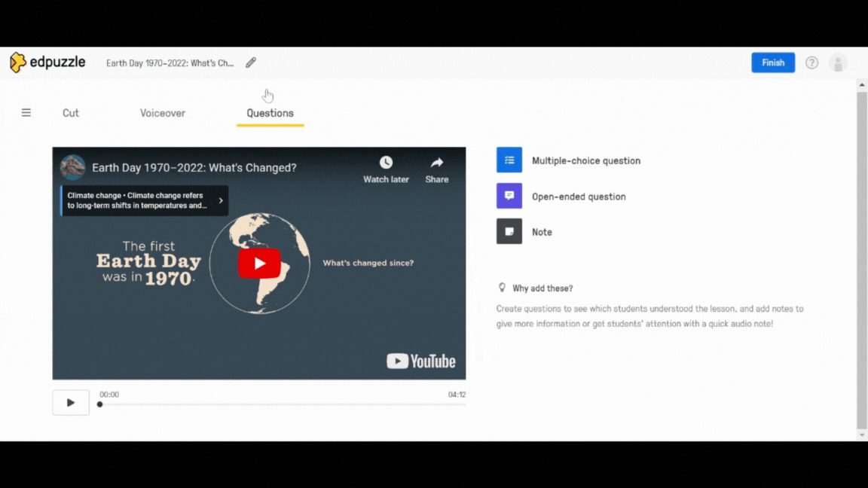Click the Note icon
Screen dimensions: 868x488
509,232
